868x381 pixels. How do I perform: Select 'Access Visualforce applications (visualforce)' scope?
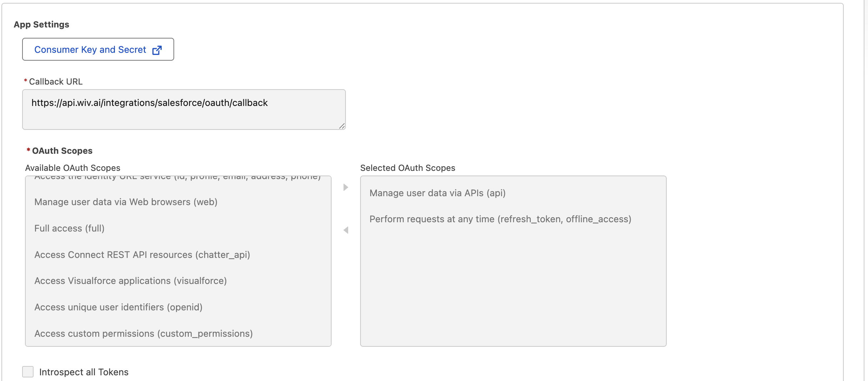tap(130, 281)
